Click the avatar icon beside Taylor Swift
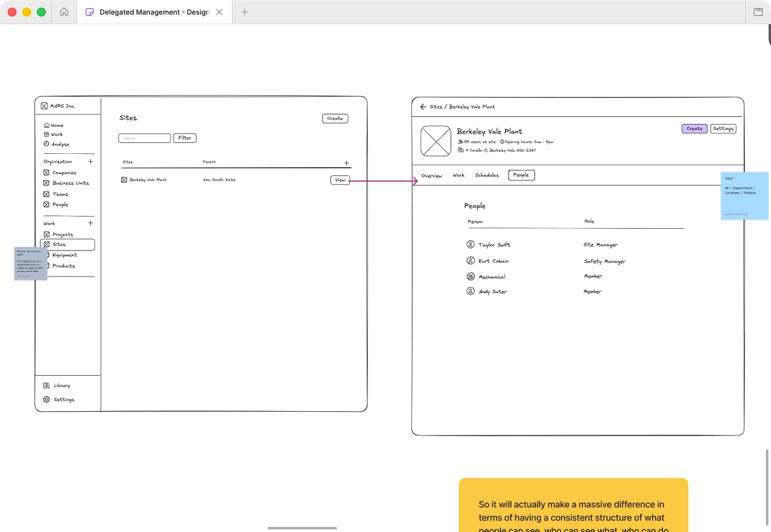Image resolution: width=771 pixels, height=532 pixels. tap(470, 245)
